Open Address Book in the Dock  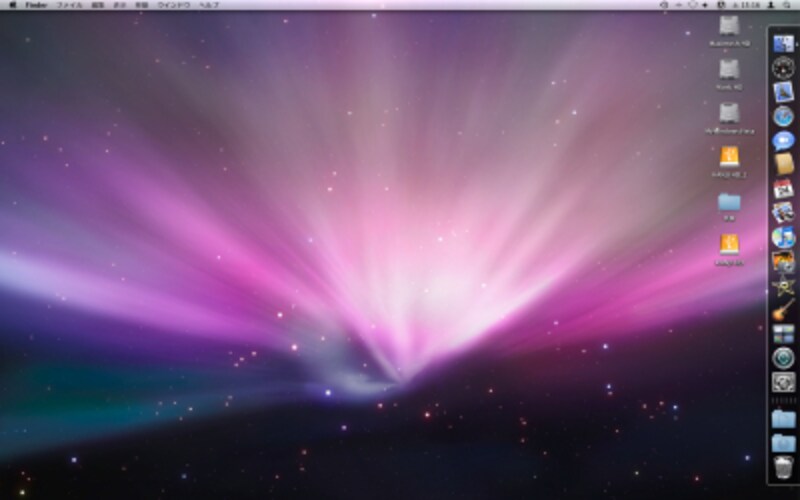coord(783,164)
